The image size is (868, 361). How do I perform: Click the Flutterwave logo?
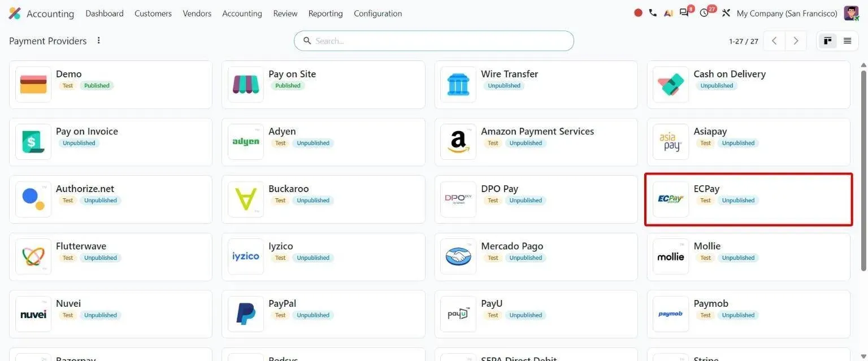click(x=33, y=256)
